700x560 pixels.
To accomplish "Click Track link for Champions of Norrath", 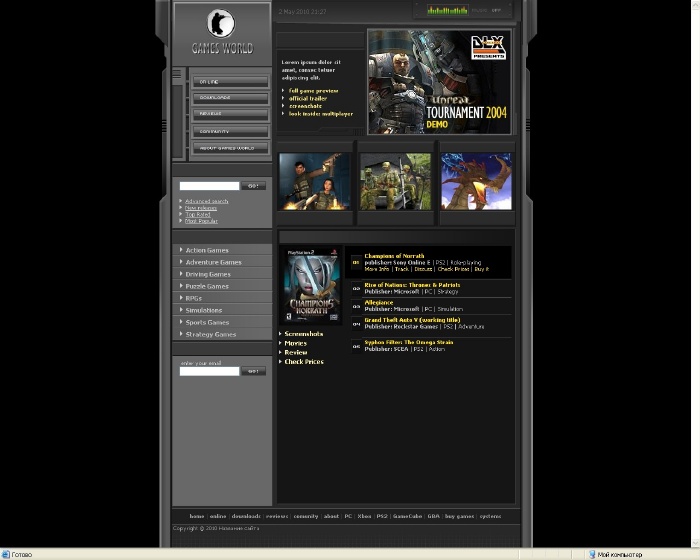I will [402, 269].
